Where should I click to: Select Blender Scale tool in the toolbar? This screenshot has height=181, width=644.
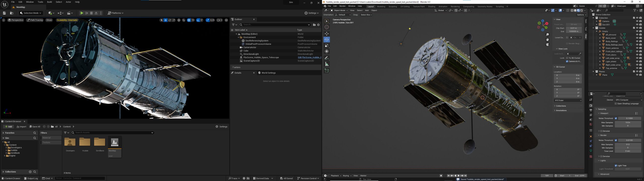click(x=327, y=46)
